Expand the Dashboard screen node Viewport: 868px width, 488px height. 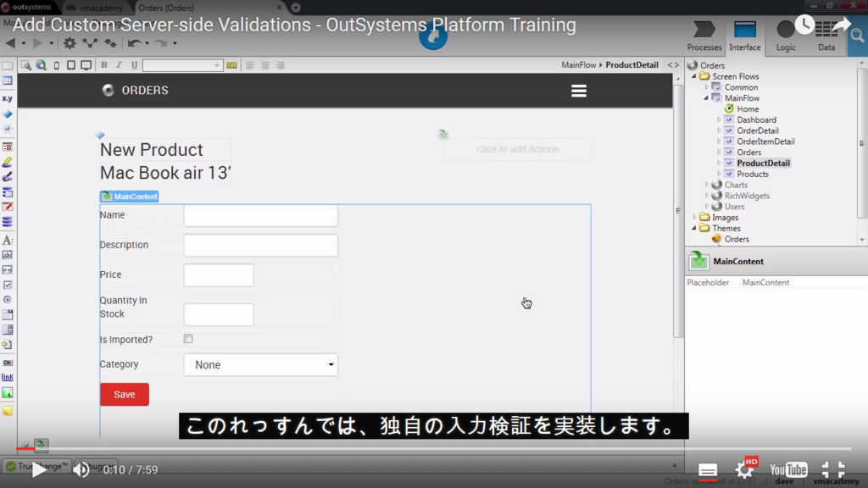pyautogui.click(x=719, y=120)
